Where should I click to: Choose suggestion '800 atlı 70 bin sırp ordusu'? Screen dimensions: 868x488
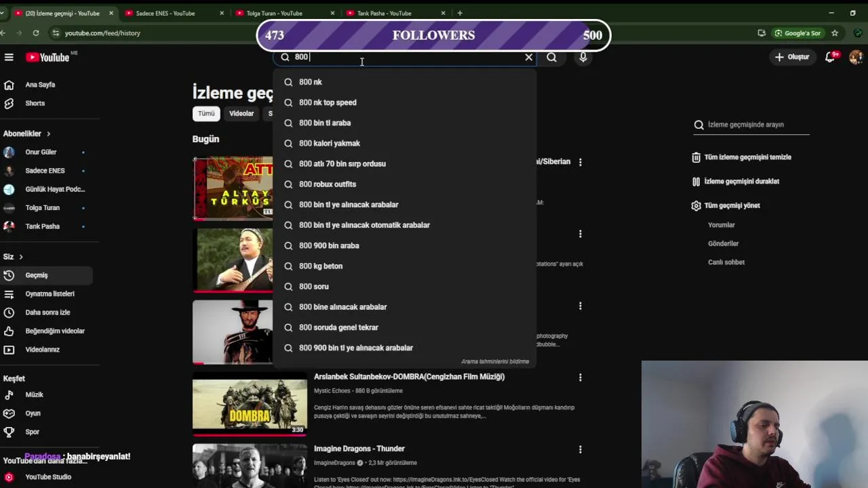(404, 163)
